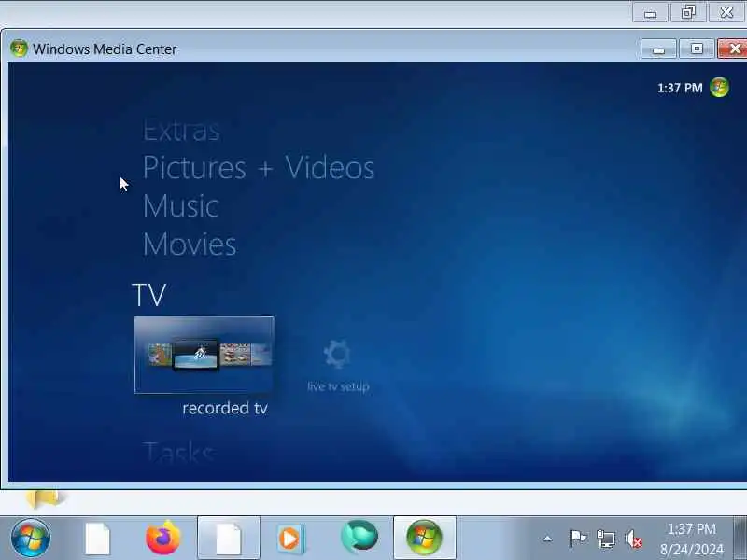Open the recorded tv thumbnail tile
The image size is (747, 560).
coord(204,355)
